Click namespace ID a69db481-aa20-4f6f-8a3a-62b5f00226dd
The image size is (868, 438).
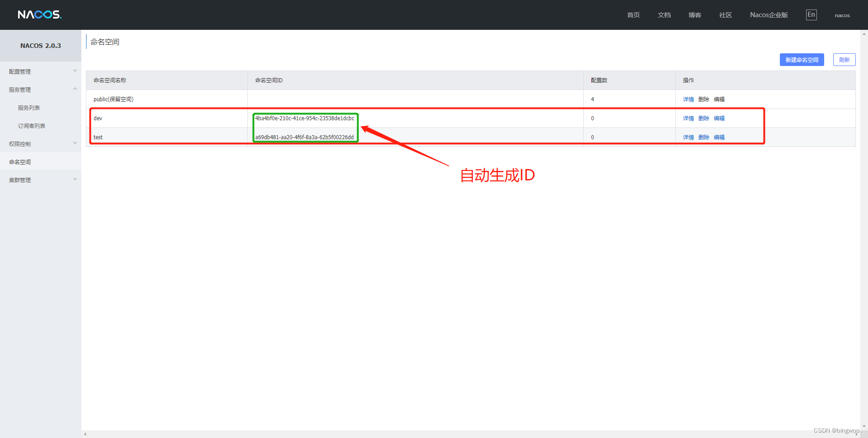click(x=305, y=137)
